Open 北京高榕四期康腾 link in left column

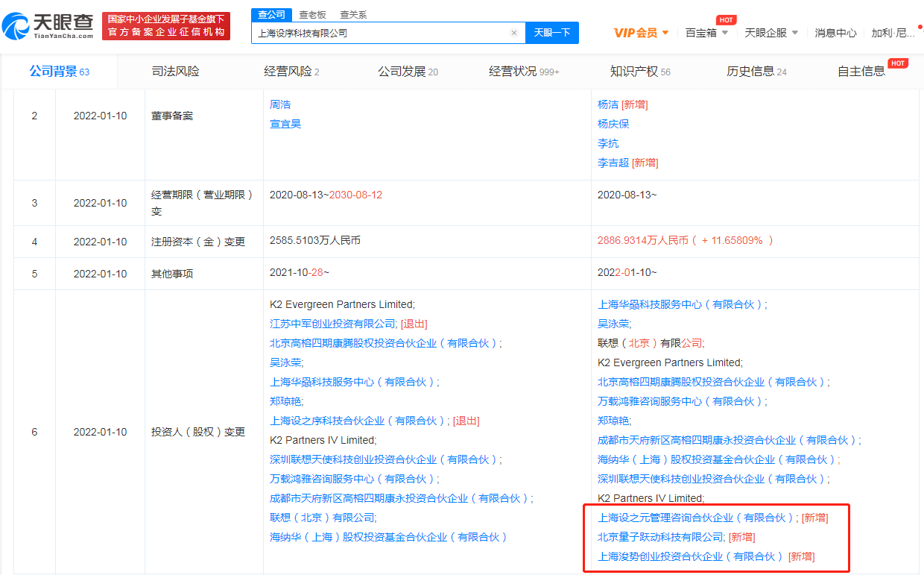385,343
